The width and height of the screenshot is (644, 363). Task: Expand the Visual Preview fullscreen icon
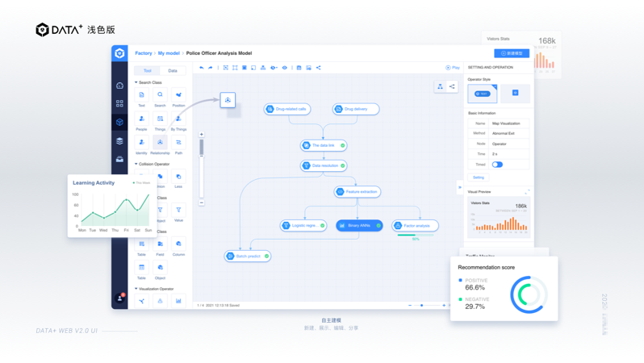pos(527,192)
